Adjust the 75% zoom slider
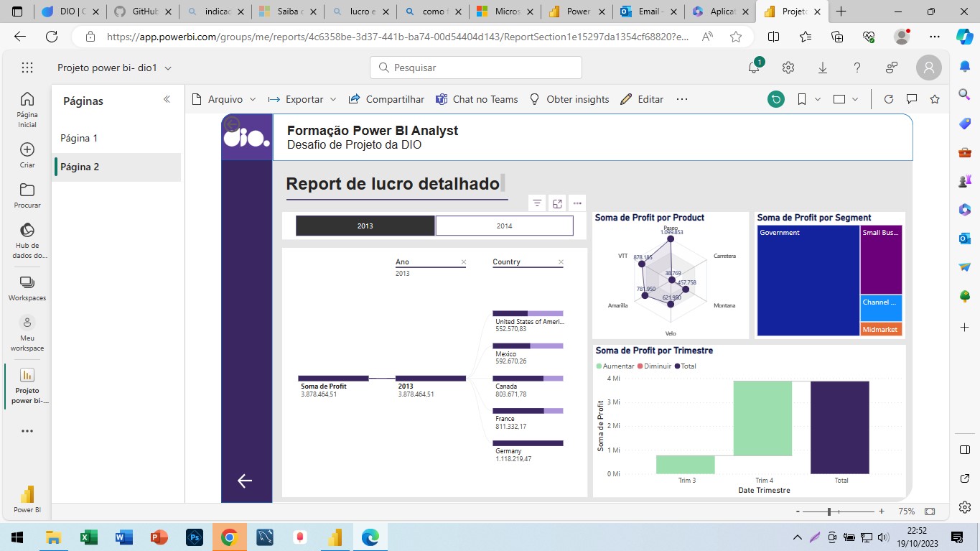Screen dimensions: 980x551 click(829, 511)
